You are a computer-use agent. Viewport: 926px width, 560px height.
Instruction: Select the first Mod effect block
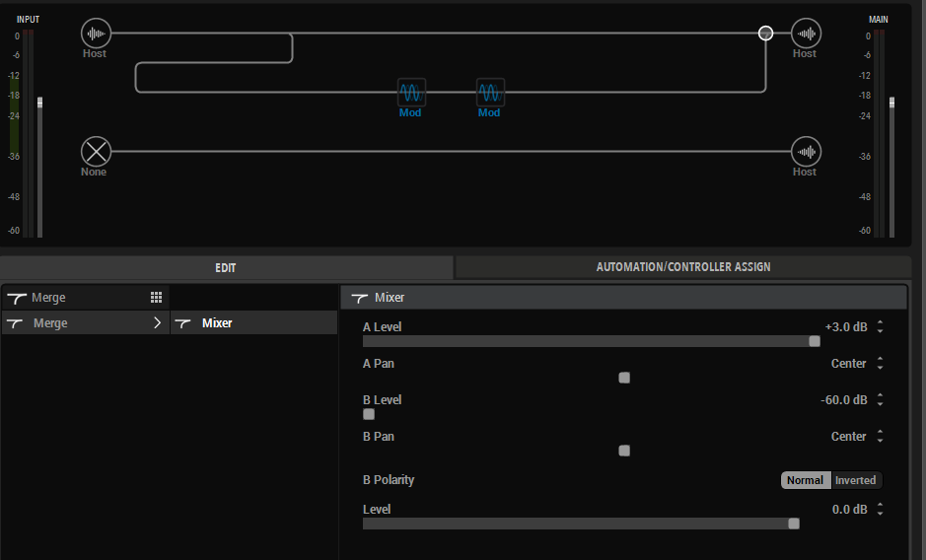tap(411, 93)
